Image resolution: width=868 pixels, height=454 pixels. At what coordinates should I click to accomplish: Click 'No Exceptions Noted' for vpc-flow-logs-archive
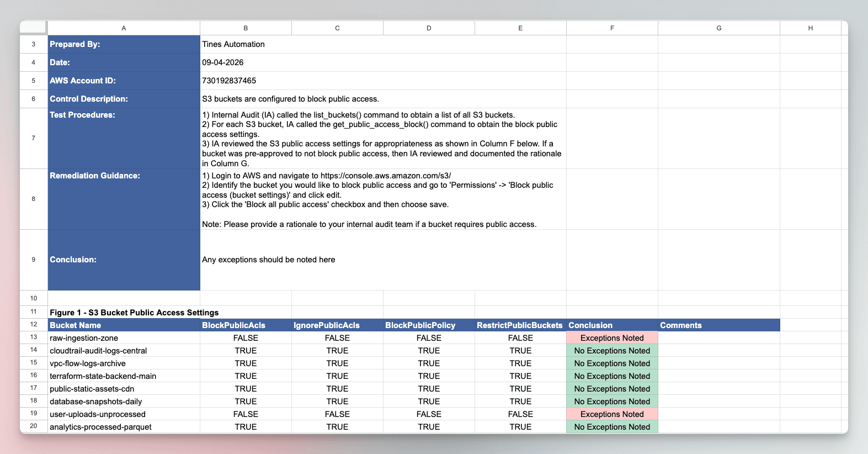tap(612, 363)
